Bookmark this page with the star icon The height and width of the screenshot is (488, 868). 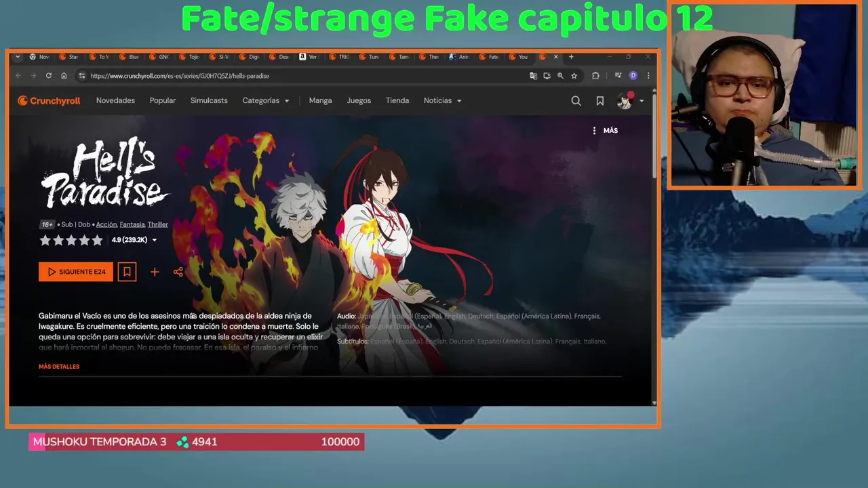click(x=574, y=76)
